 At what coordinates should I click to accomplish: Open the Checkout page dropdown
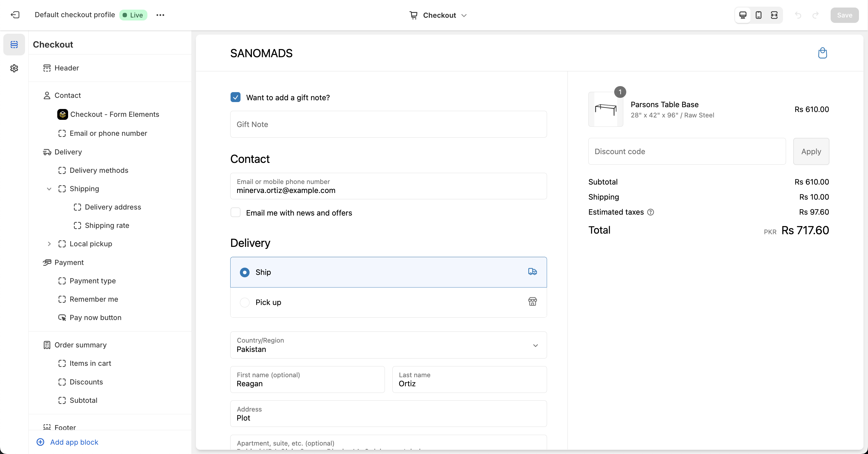coord(438,15)
